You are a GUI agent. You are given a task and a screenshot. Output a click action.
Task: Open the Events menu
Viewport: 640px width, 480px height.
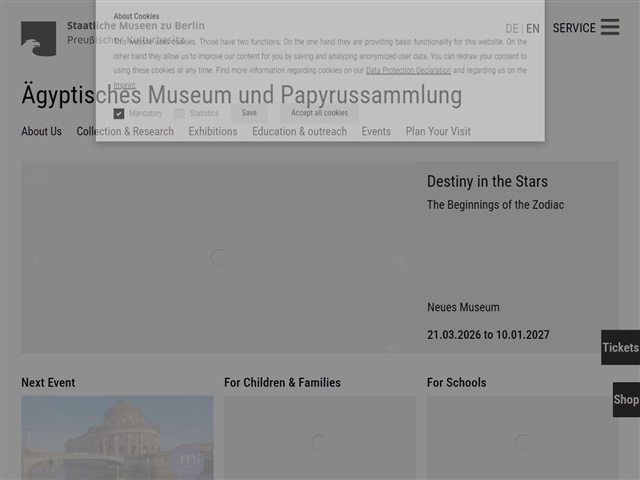[376, 131]
